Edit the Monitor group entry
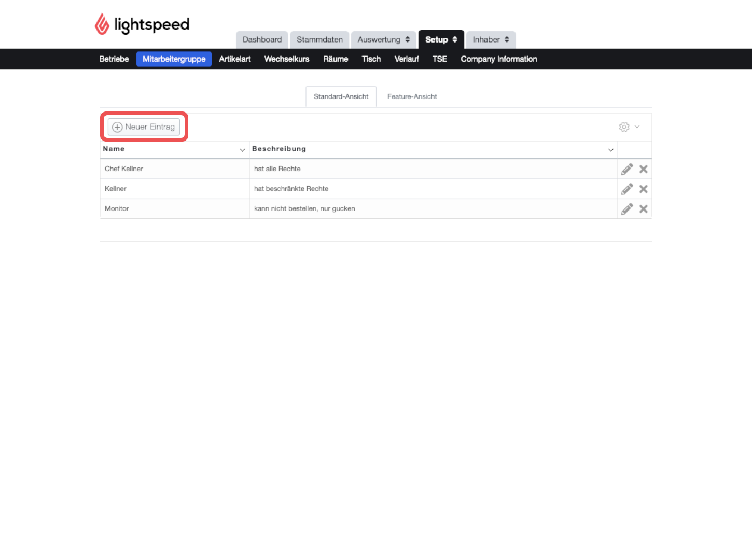This screenshot has width=752, height=560. pyautogui.click(x=627, y=209)
